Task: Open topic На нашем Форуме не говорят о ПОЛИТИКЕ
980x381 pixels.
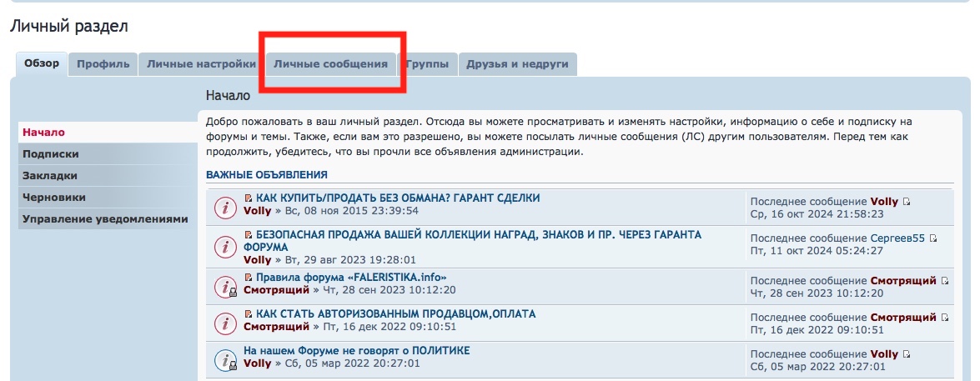Action: (356, 350)
